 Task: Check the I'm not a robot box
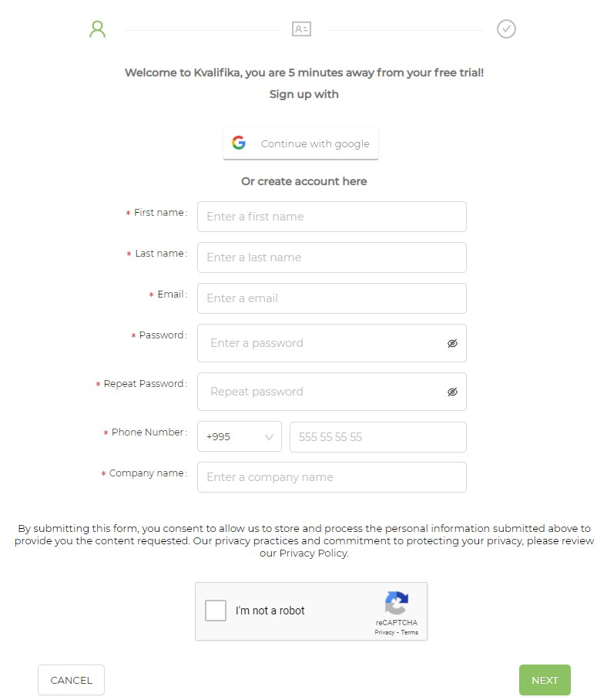(x=216, y=611)
